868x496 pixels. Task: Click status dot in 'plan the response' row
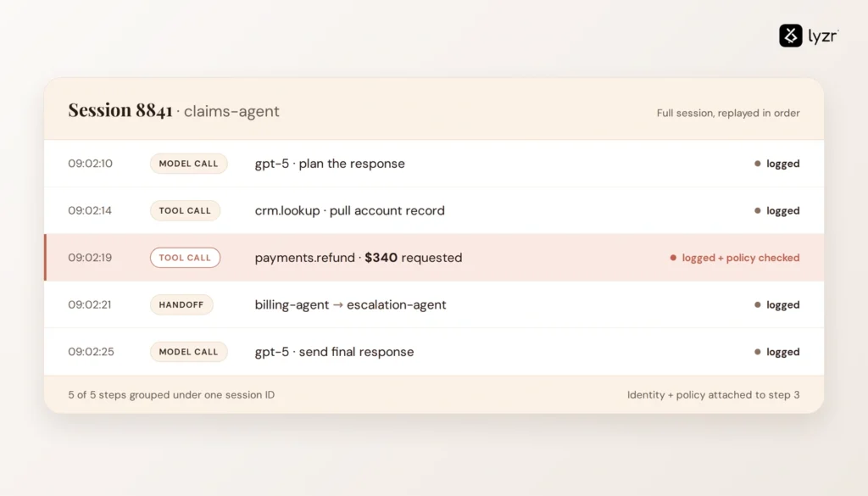757,164
